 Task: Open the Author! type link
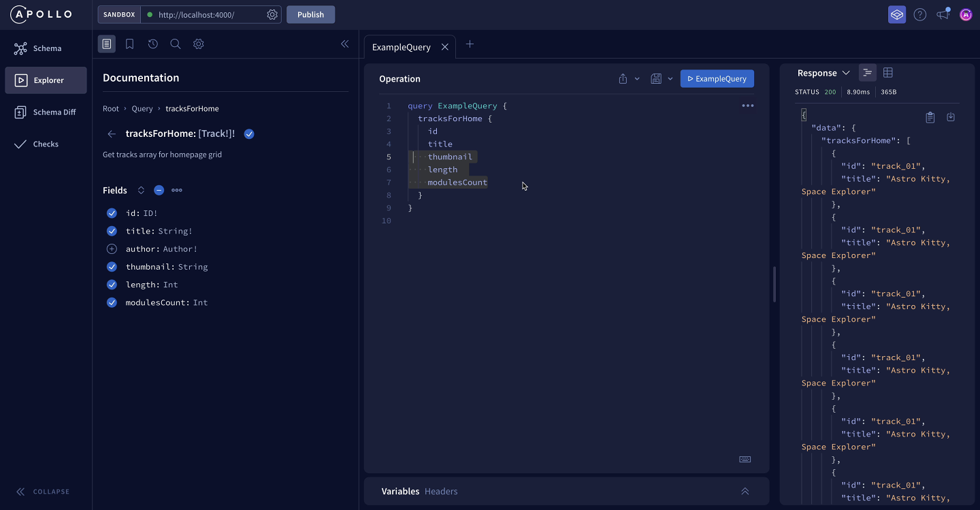coord(180,249)
